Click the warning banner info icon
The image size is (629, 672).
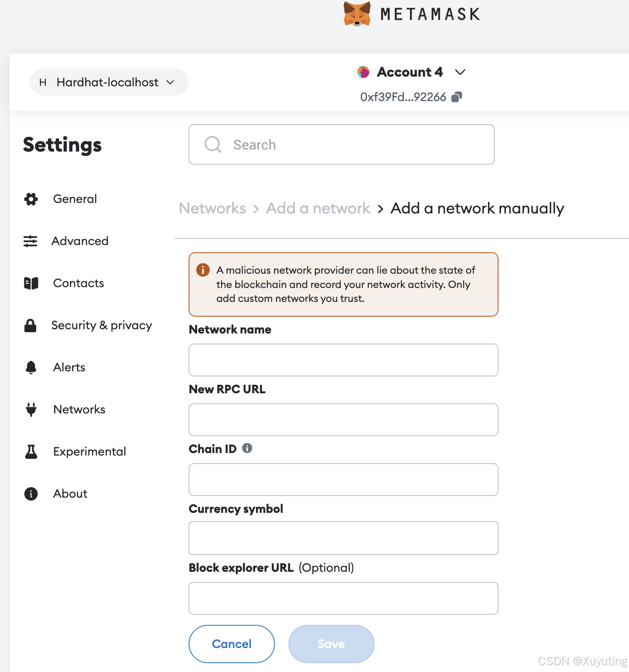(203, 270)
